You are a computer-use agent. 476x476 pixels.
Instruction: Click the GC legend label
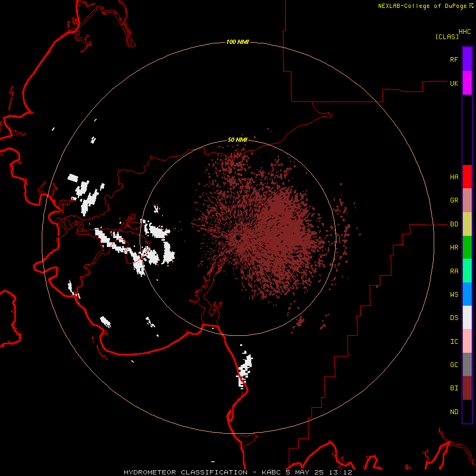[x=454, y=364]
